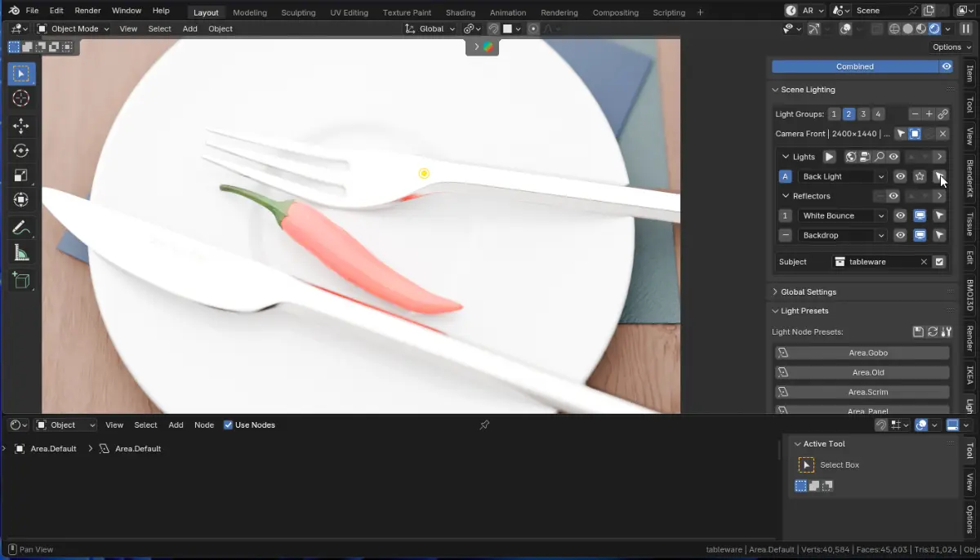This screenshot has width=980, height=560.
Task: Open the Global transform orientation dropdown
Action: pyautogui.click(x=430, y=29)
